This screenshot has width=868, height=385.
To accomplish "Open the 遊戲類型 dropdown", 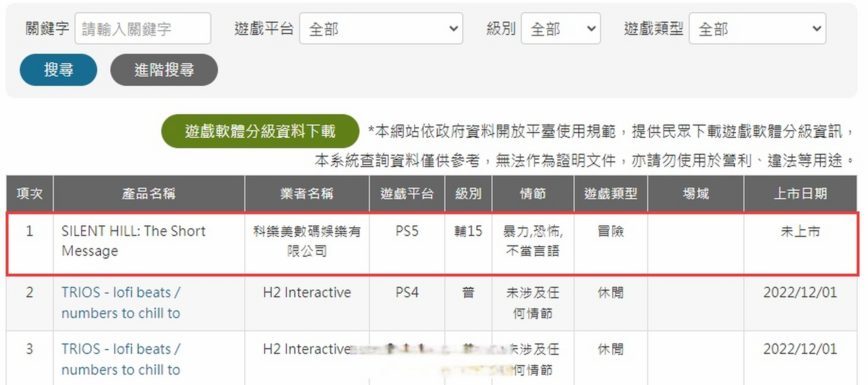I will (x=757, y=29).
